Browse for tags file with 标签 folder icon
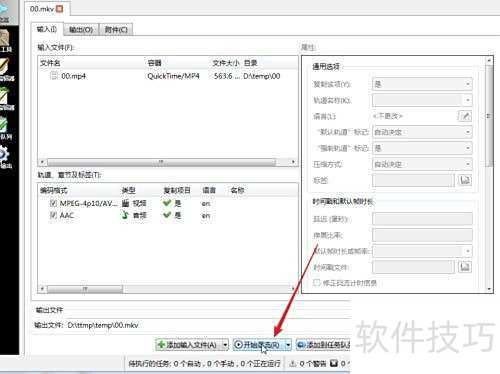500x374 pixels. pos(465,180)
